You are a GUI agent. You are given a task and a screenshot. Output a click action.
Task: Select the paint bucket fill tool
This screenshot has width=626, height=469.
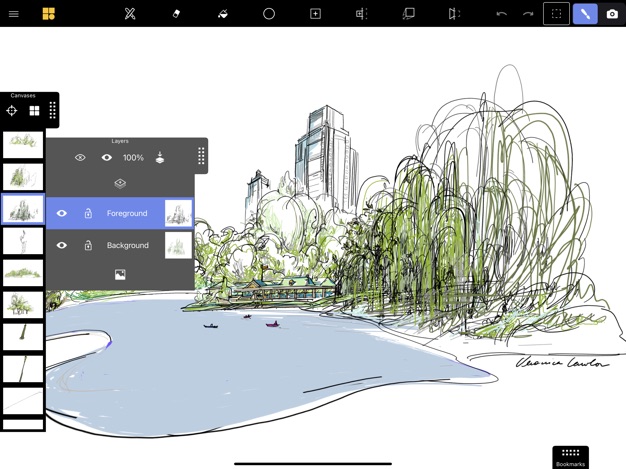pyautogui.click(x=223, y=14)
